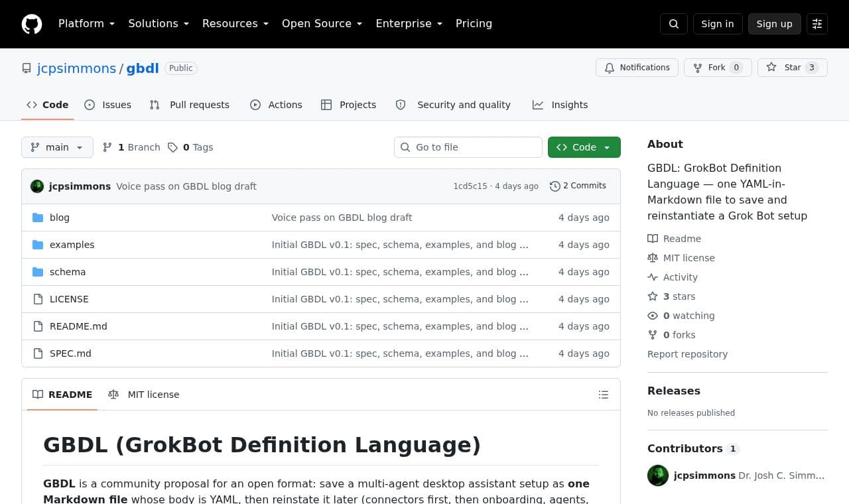
Task: Open the Insights tab
Action: (x=560, y=105)
